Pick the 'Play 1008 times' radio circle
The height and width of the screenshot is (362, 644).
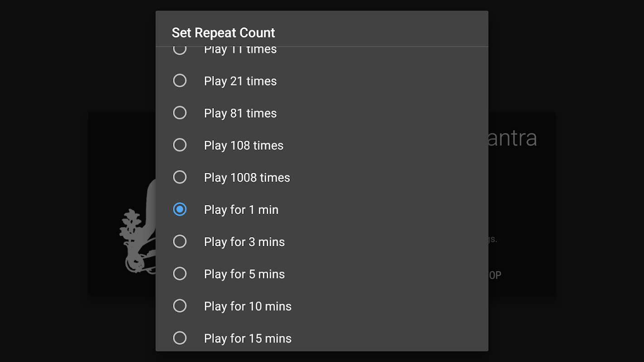(x=180, y=177)
